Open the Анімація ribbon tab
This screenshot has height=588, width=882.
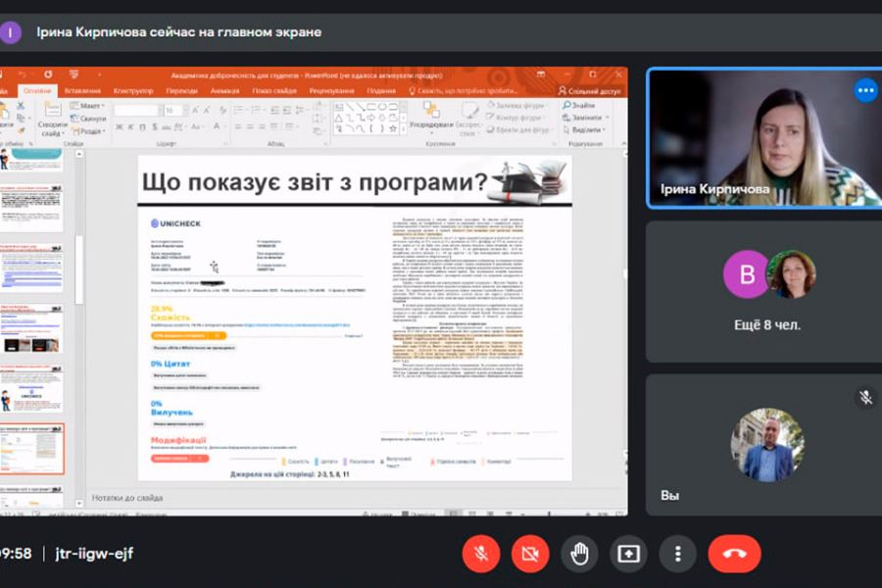click(x=224, y=90)
